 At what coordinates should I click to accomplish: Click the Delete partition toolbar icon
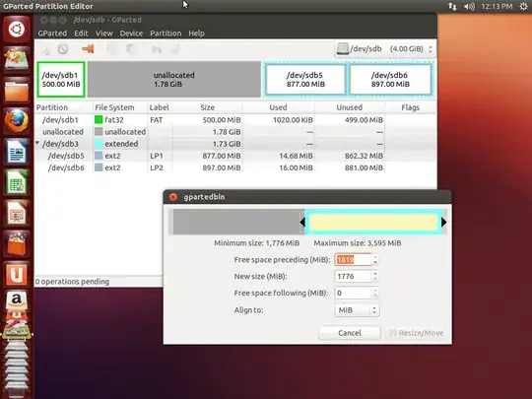(63, 49)
